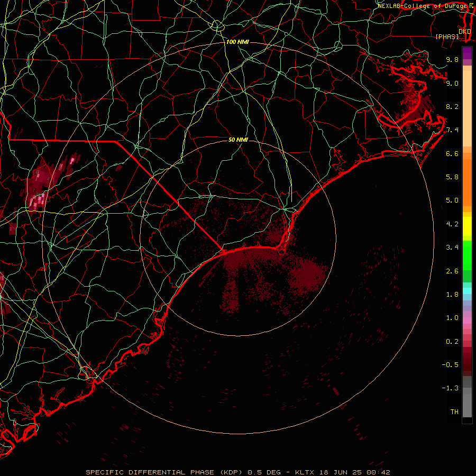The height and width of the screenshot is (476, 476).
Task: Click the TH label on the color scale
Action: pyautogui.click(x=454, y=412)
